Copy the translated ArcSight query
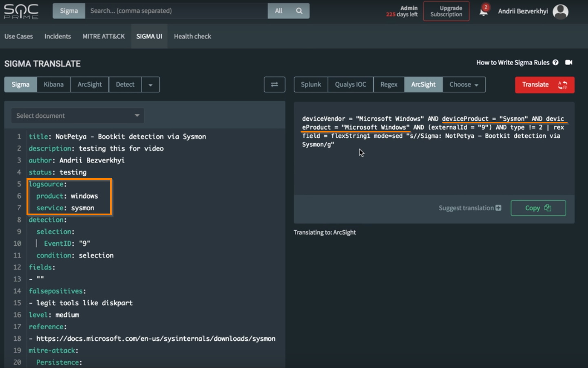 click(538, 208)
